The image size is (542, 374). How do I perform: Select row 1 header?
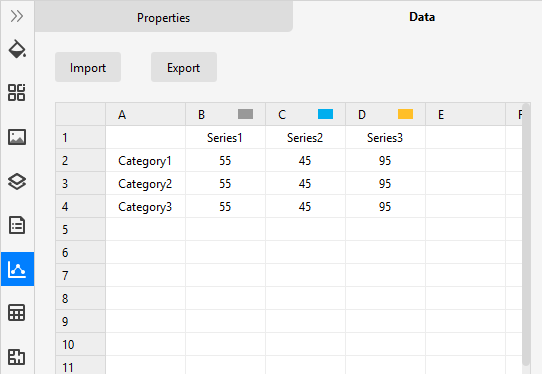coord(81,138)
